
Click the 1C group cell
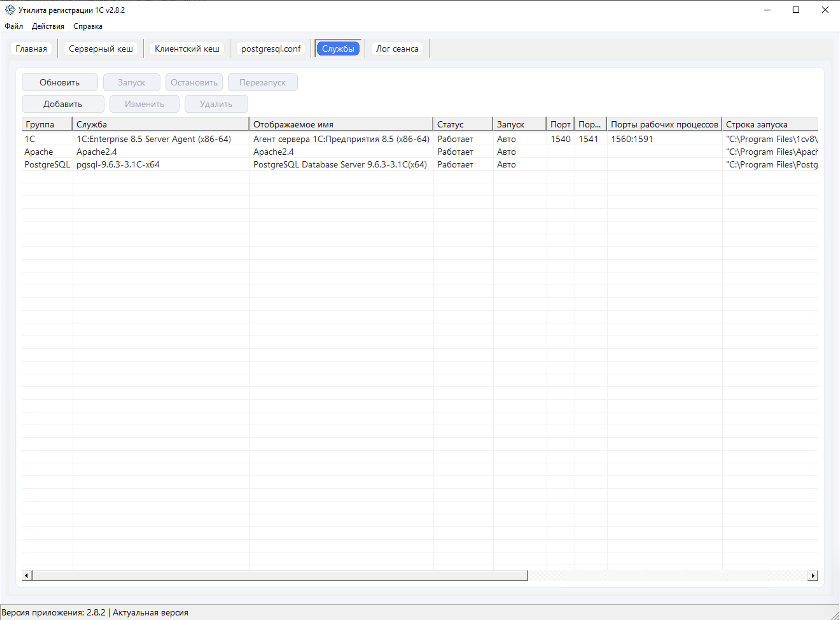pyautogui.click(x=47, y=139)
